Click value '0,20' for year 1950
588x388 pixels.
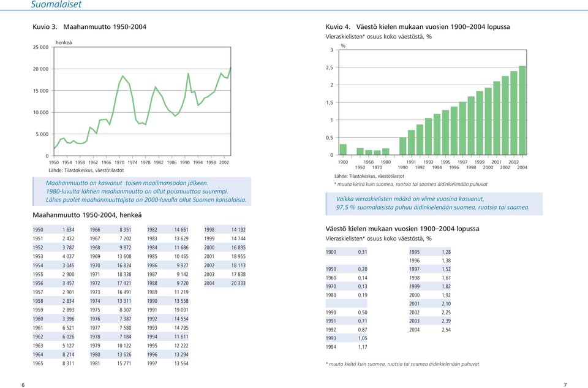point(362,270)
